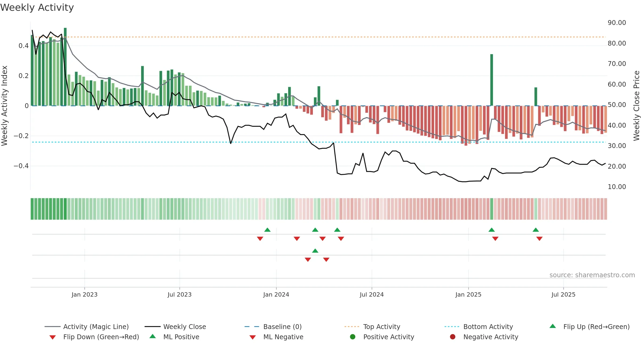Select the single ML Positive green triangle marker

click(315, 251)
